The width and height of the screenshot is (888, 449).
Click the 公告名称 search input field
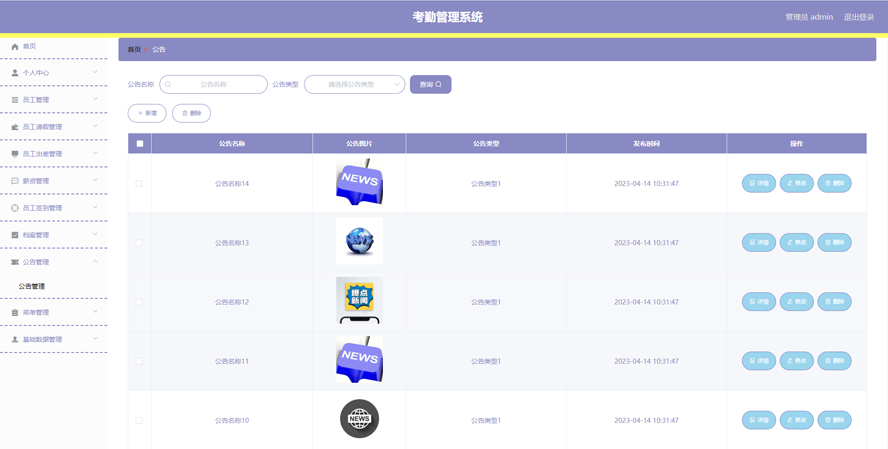point(214,85)
